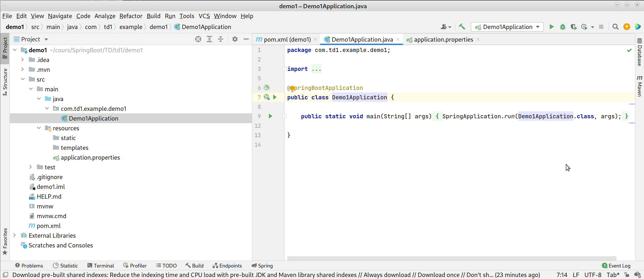Run with Coverage shield icon

(x=573, y=27)
